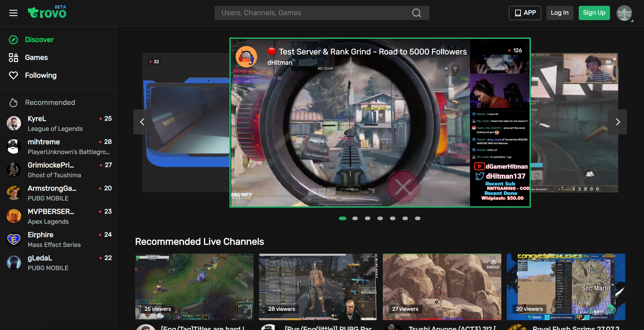The height and width of the screenshot is (330, 644).
Task: Open the Following menu item
Action: click(41, 75)
